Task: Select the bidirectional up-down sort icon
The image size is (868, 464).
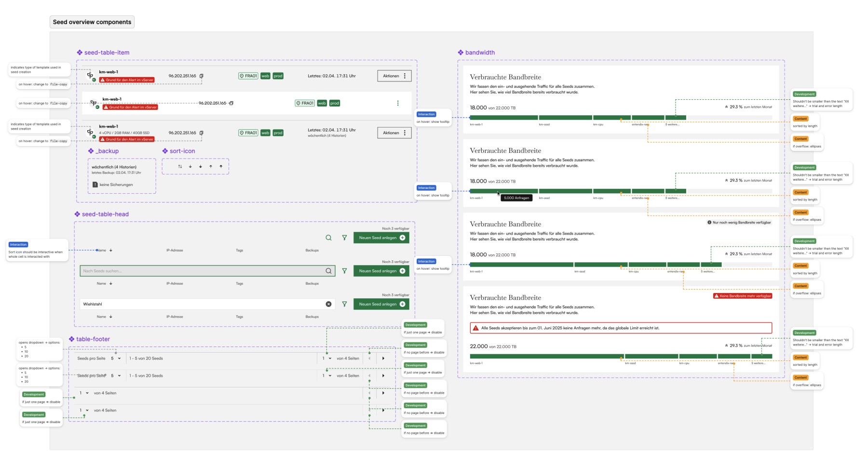Action: pos(180,166)
